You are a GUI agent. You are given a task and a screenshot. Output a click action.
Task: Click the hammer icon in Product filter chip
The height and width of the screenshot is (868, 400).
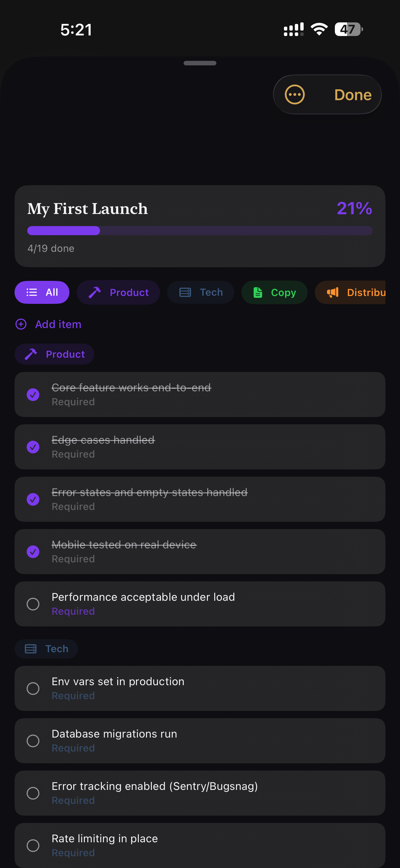tap(95, 292)
